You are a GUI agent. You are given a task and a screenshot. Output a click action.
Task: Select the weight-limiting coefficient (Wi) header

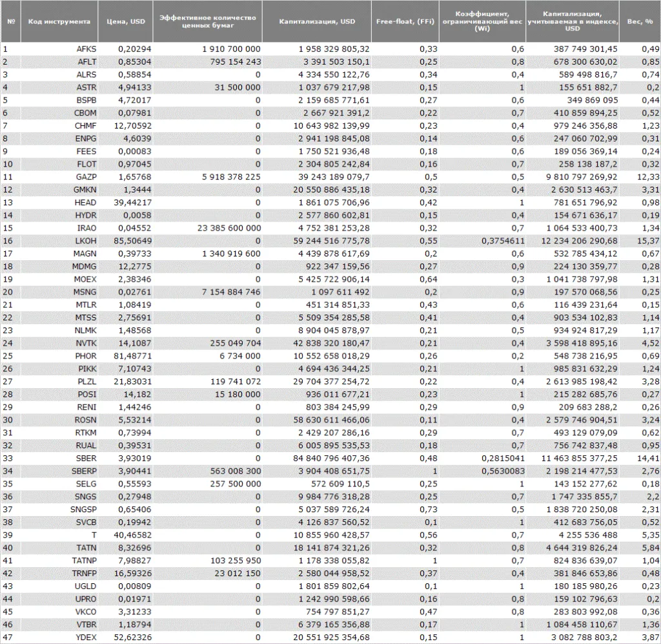click(482, 21)
